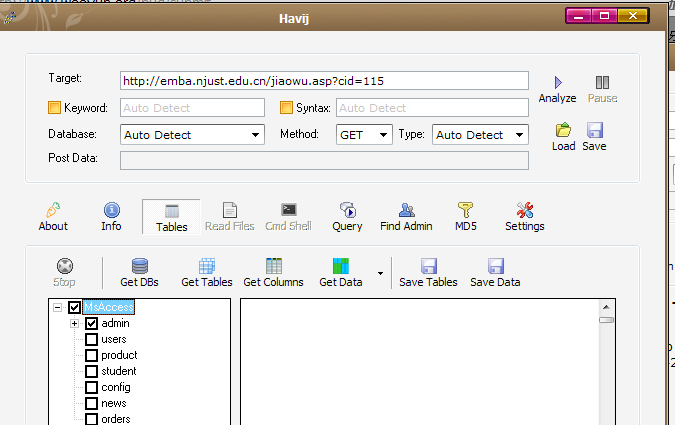The width and height of the screenshot is (675, 425).
Task: Select the student table label
Action: pyautogui.click(x=119, y=371)
